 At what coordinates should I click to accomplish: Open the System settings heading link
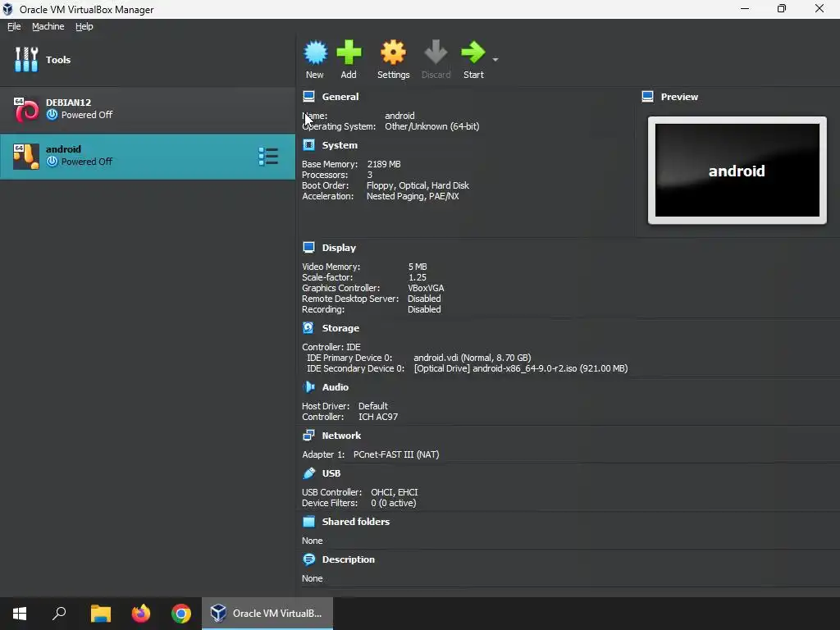click(340, 145)
